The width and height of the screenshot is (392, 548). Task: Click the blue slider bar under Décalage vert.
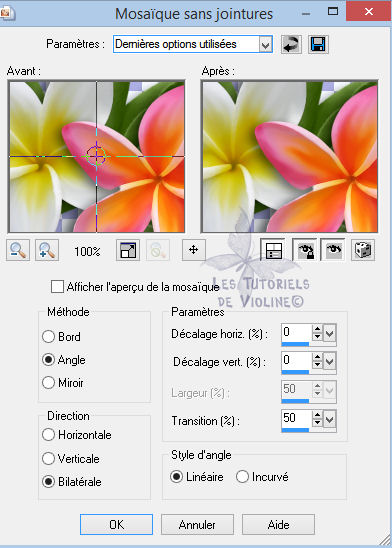point(295,372)
